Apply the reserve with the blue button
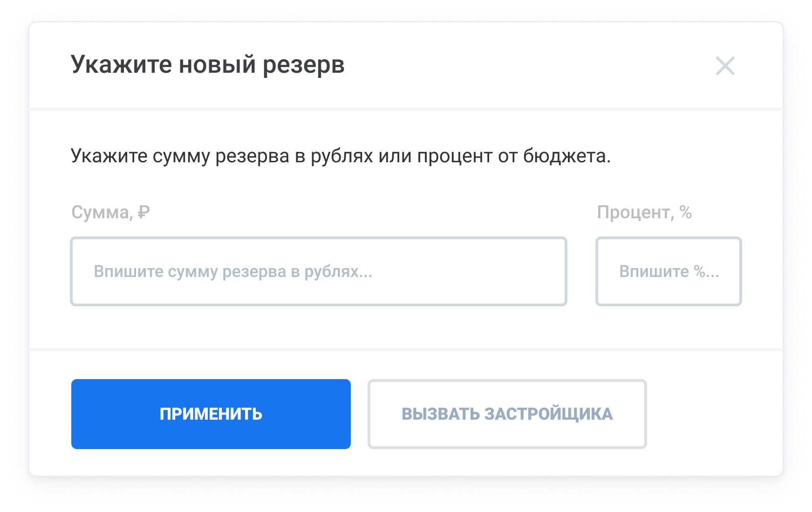The height and width of the screenshot is (512, 812). click(x=211, y=414)
